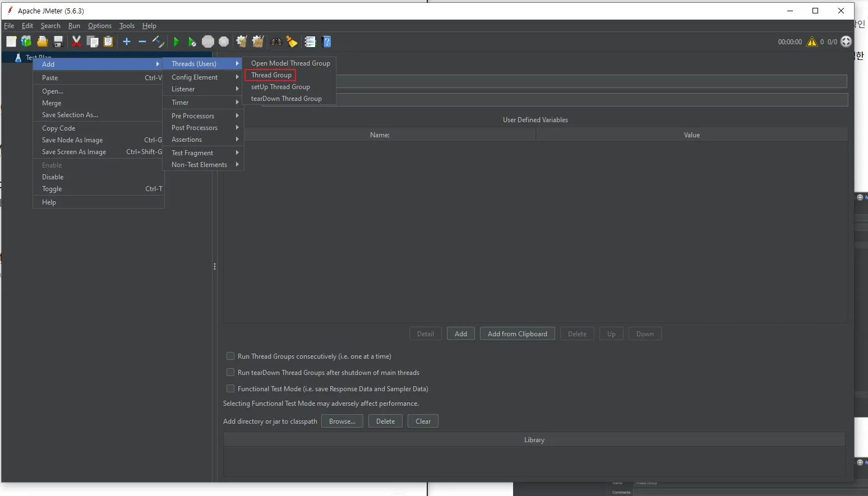This screenshot has width=868, height=496.
Task: Expand the Threads (Users) submenu
Action: click(203, 63)
